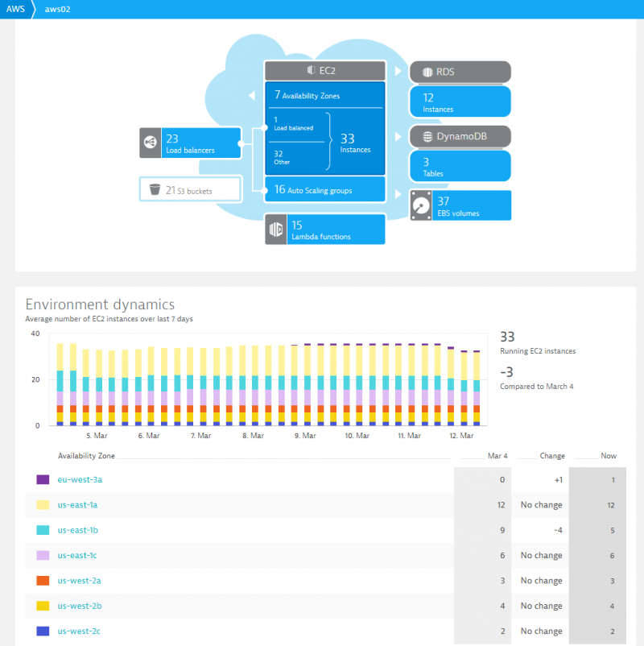Open the us-east-1b availability zone link

tap(78, 530)
